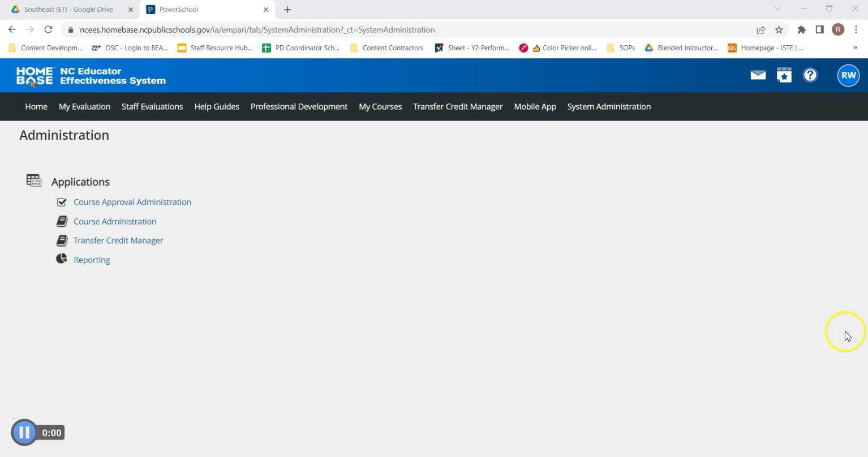Click the Transfer Credit Manager book icon
The width and height of the screenshot is (868, 457).
point(62,240)
